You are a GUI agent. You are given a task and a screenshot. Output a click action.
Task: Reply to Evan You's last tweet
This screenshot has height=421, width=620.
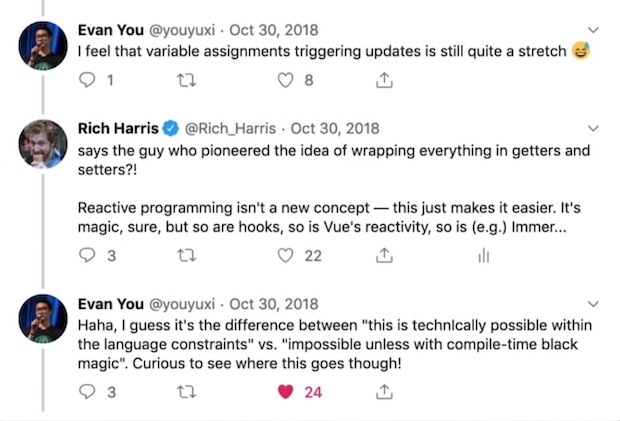coord(87,392)
